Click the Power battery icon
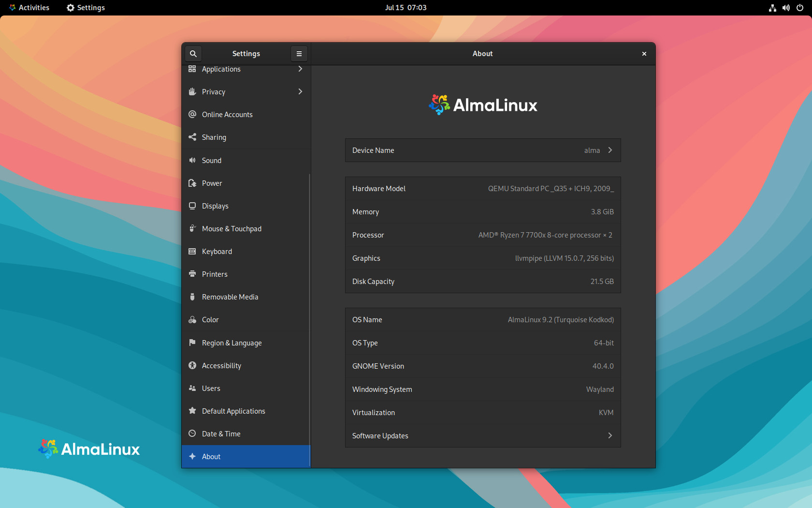This screenshot has width=812, height=508. point(192,183)
